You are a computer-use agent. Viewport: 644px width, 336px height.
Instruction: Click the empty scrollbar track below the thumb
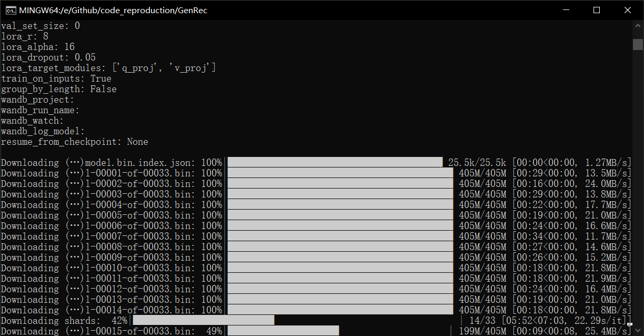(x=638, y=184)
